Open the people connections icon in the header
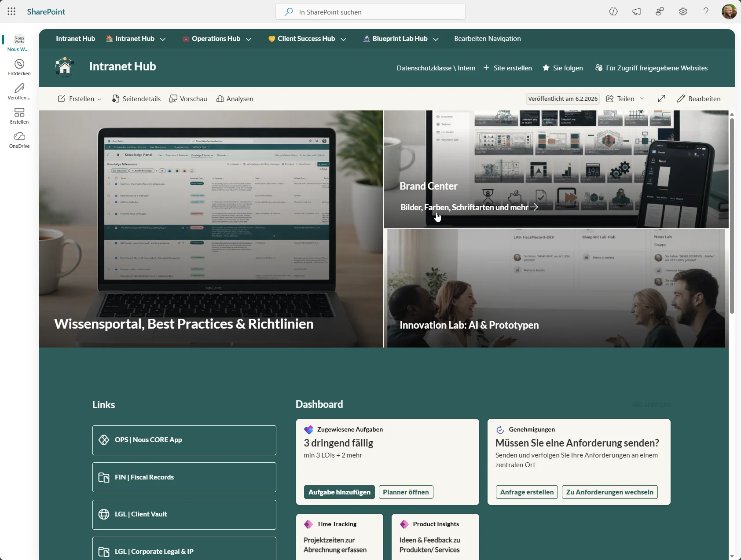Screen dimensions: 741x560 coord(660,12)
